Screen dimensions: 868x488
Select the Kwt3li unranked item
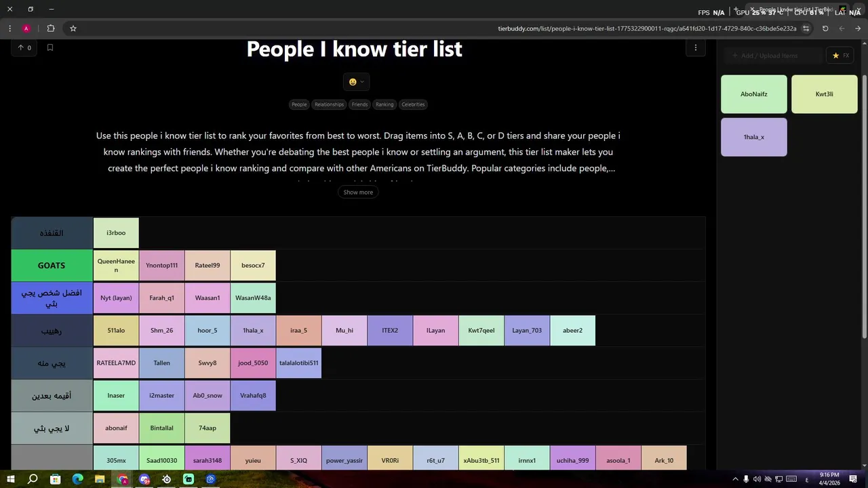[x=825, y=94]
